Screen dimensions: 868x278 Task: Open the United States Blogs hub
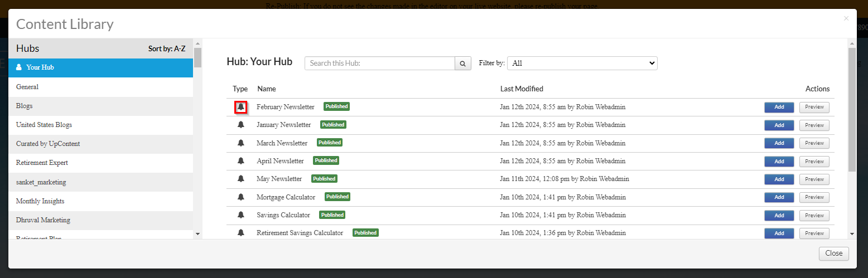100,125
